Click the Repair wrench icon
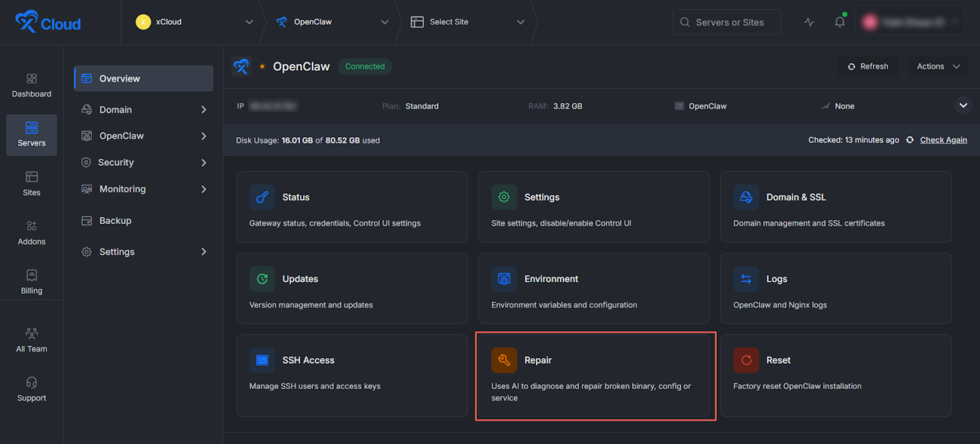 click(x=504, y=360)
